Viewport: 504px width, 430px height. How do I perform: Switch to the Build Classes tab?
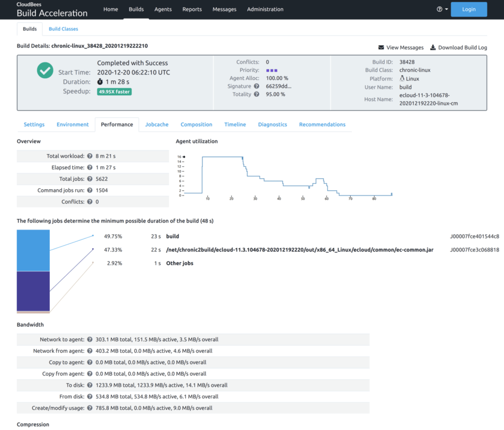(x=63, y=29)
